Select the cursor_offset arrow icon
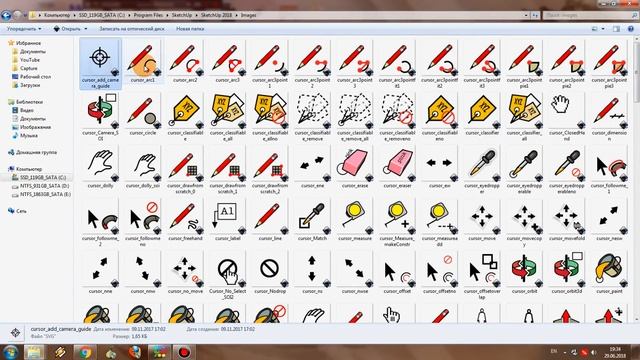640x360 pixels. tap(398, 269)
